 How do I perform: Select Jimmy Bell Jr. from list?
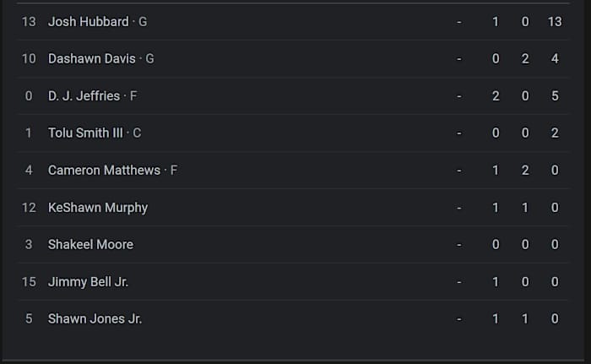pyautogui.click(x=88, y=281)
